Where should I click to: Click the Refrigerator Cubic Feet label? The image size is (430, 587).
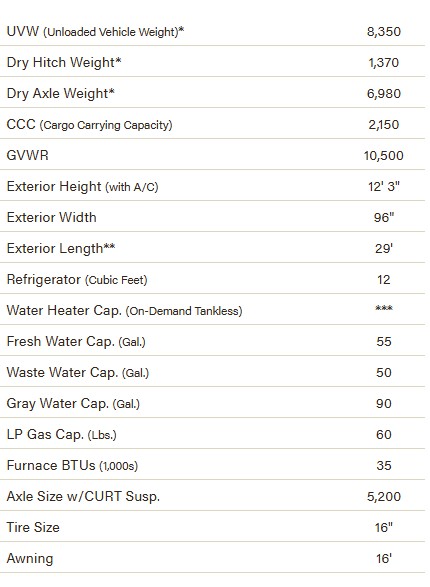point(77,280)
